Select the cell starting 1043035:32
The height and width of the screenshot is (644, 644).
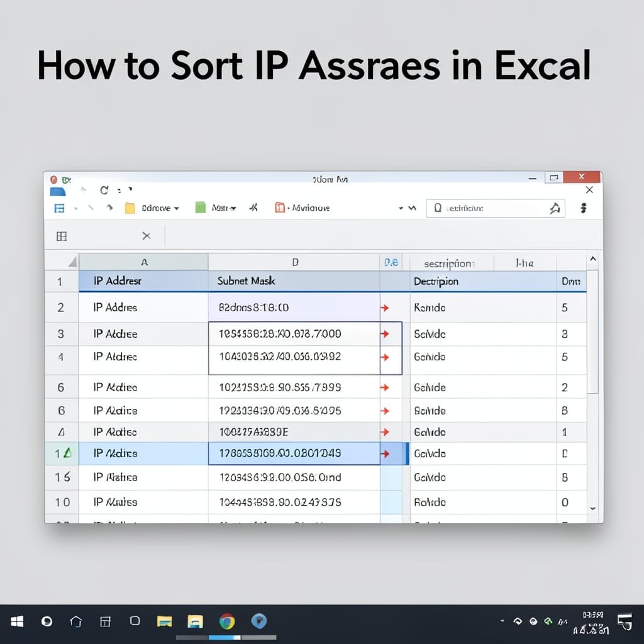294,360
